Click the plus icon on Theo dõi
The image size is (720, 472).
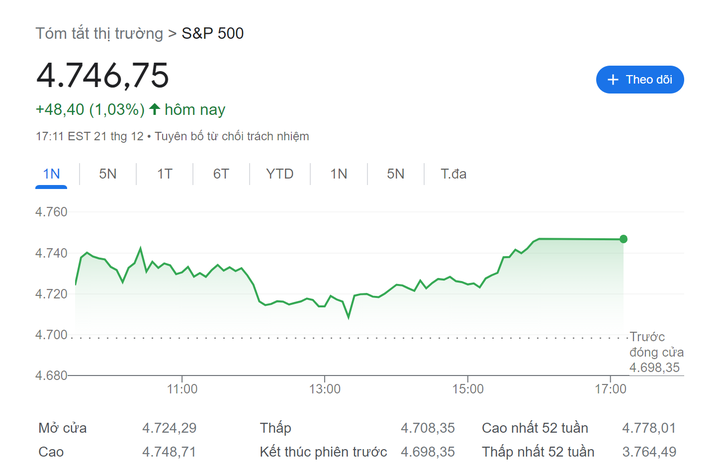(612, 80)
